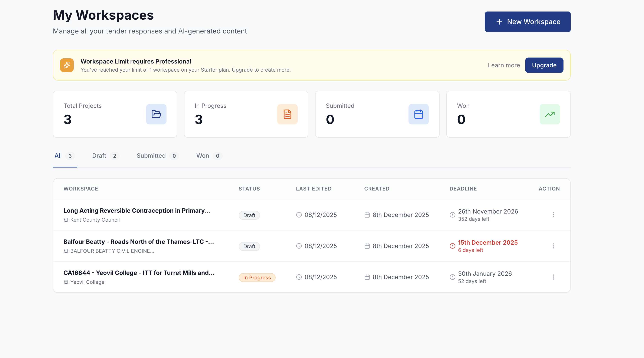Image resolution: width=644 pixels, height=358 pixels.
Task: Click the clock icon next to Balfour Beatty's edit date
Action: tap(299, 246)
